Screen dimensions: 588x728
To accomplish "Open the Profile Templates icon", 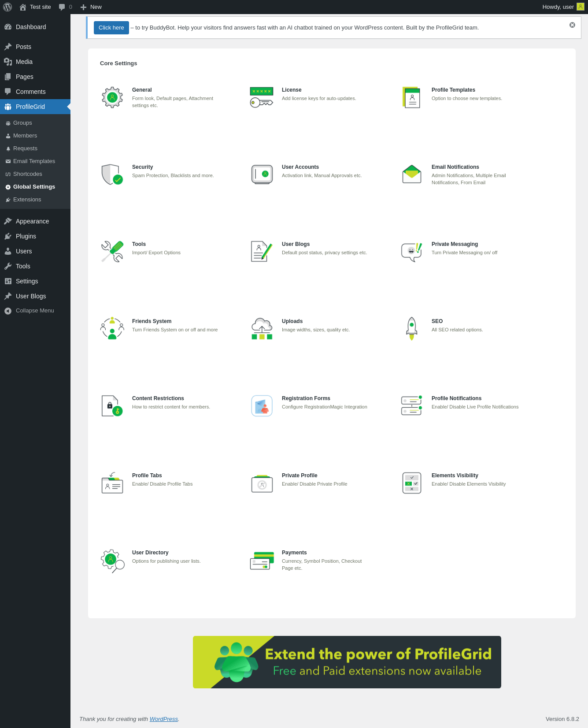I will pos(411,97).
